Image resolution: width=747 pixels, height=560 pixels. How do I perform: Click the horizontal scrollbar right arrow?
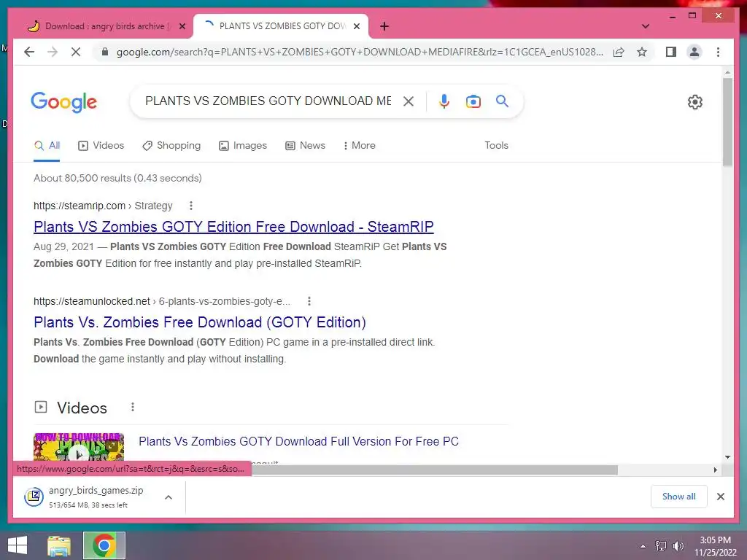[715, 470]
